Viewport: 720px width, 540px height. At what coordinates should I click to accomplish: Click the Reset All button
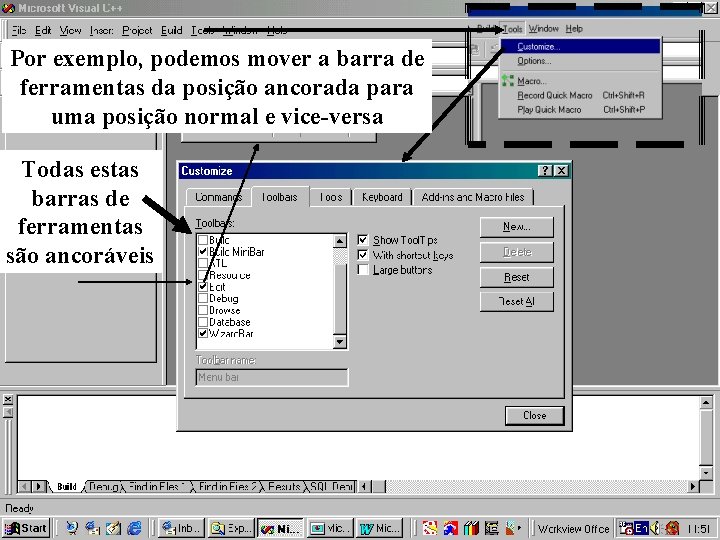point(517,302)
